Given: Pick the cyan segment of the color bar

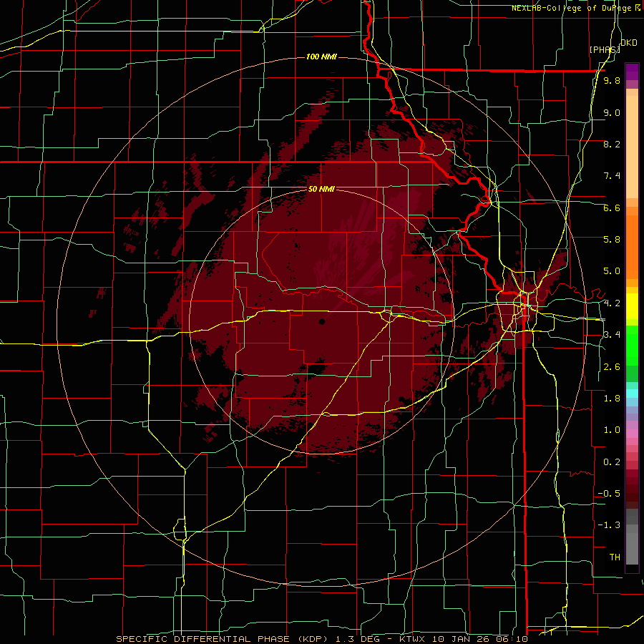Looking at the screenshot, I should click(x=632, y=393).
